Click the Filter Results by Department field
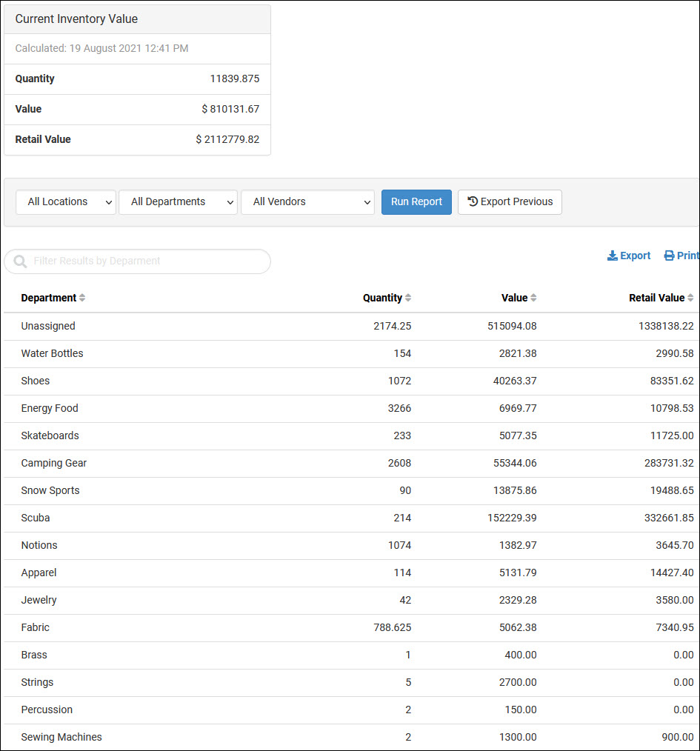Screen dimensions: 700x751 [x=137, y=261]
